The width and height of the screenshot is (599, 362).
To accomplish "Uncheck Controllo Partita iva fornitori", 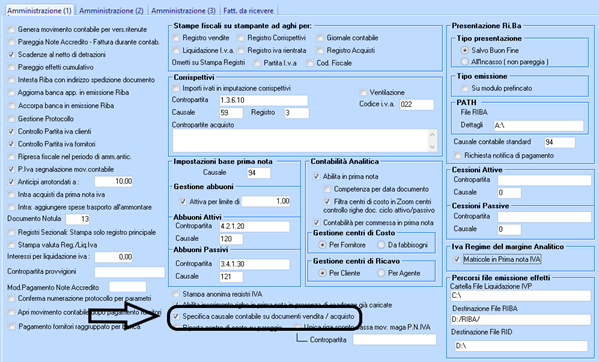I will click(x=11, y=144).
